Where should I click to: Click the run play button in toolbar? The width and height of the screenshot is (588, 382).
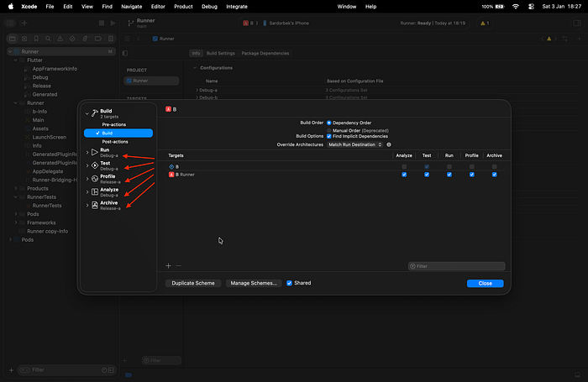[x=113, y=24]
